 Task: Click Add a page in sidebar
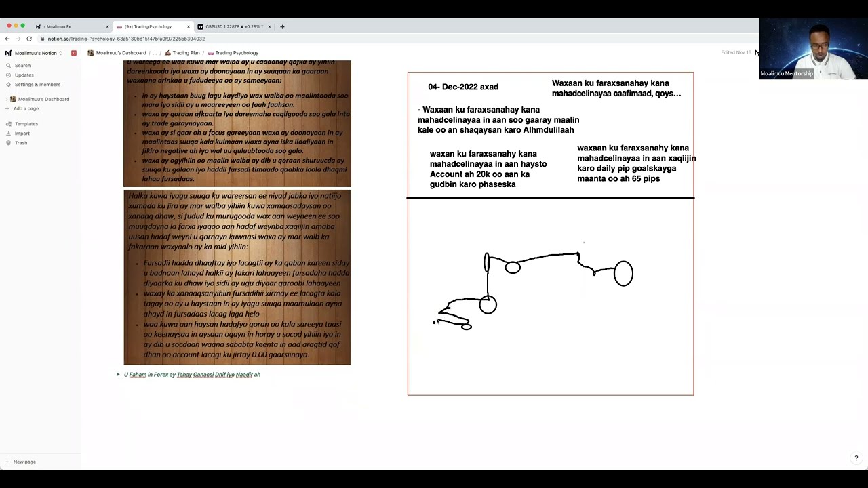pos(26,108)
